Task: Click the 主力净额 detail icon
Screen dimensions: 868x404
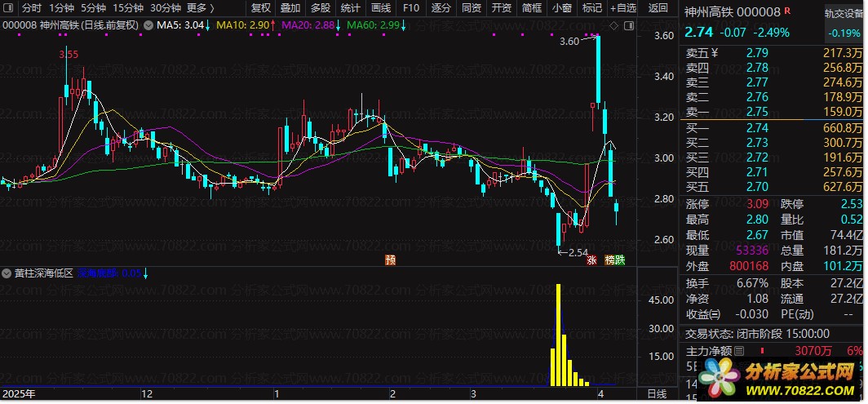Action: click(739, 351)
